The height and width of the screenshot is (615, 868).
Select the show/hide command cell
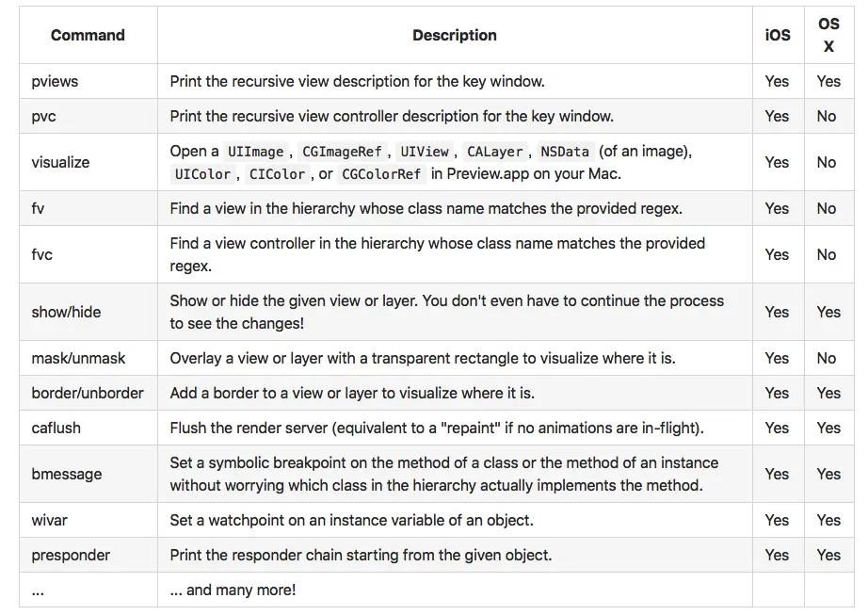coord(66,312)
